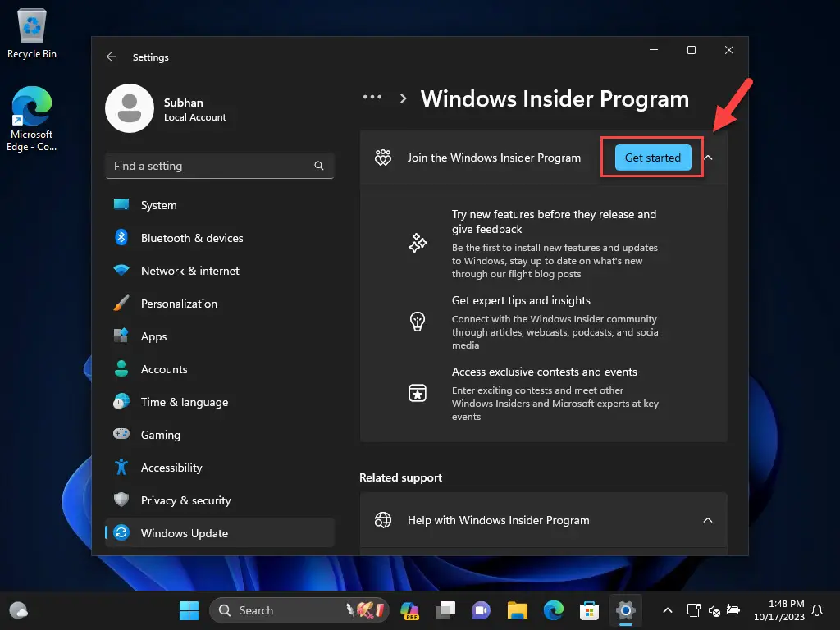Open the clock and date flyout
Image resolution: width=840 pixels, height=630 pixels.
(x=779, y=610)
